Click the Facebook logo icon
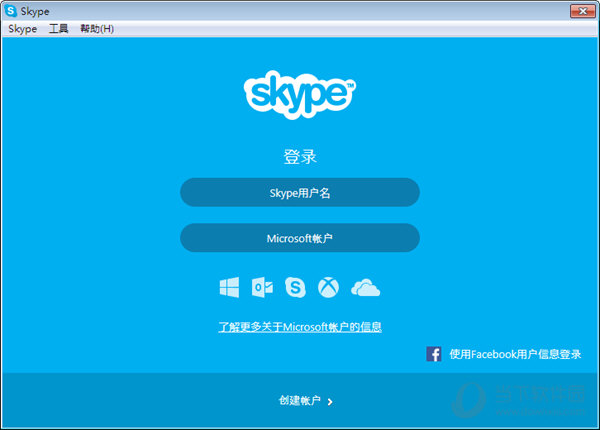600x430 pixels. click(434, 354)
